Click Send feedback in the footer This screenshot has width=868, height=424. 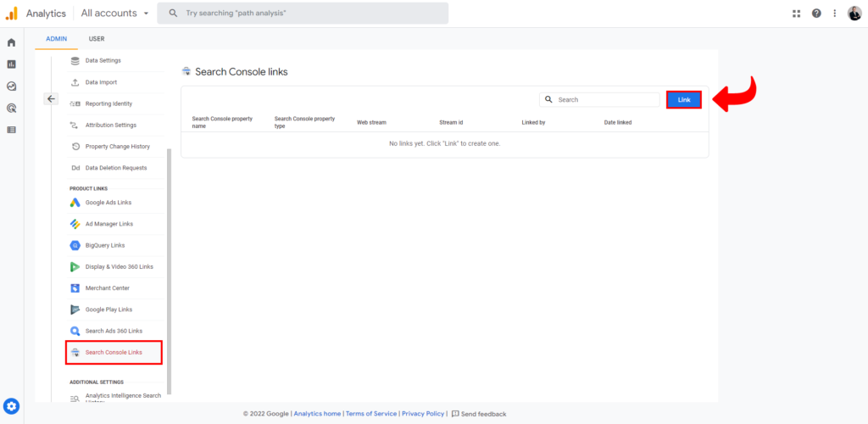pos(479,414)
